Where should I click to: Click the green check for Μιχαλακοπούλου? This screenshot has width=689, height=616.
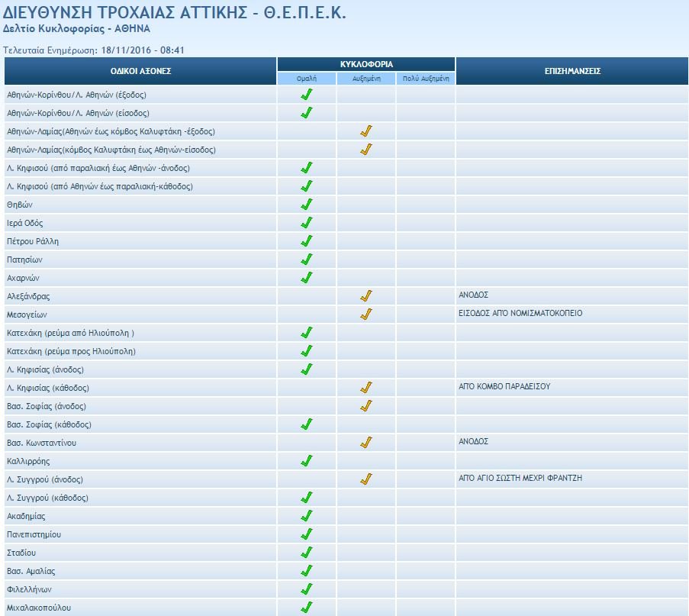(x=307, y=608)
